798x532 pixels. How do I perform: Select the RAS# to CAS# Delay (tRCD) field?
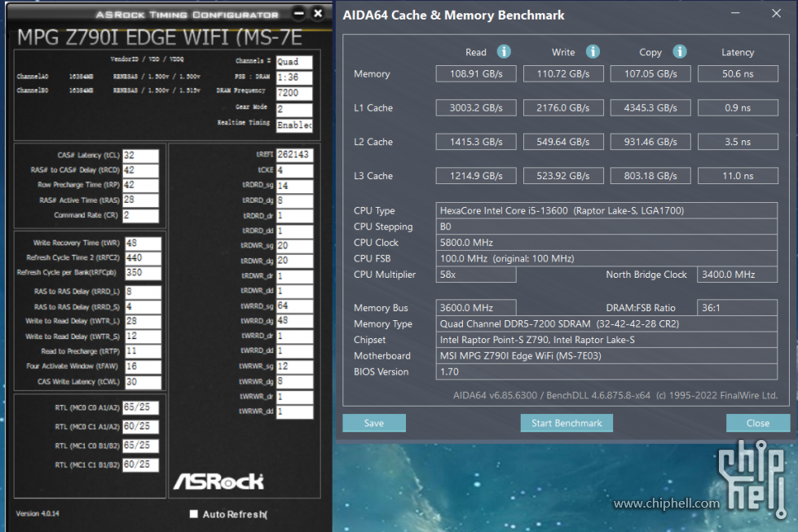click(140, 170)
